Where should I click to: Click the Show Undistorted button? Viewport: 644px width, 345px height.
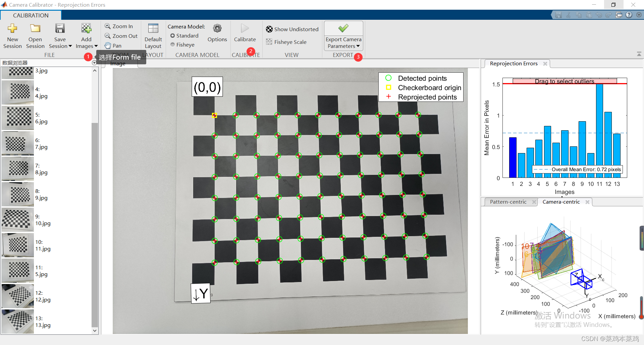coord(292,29)
